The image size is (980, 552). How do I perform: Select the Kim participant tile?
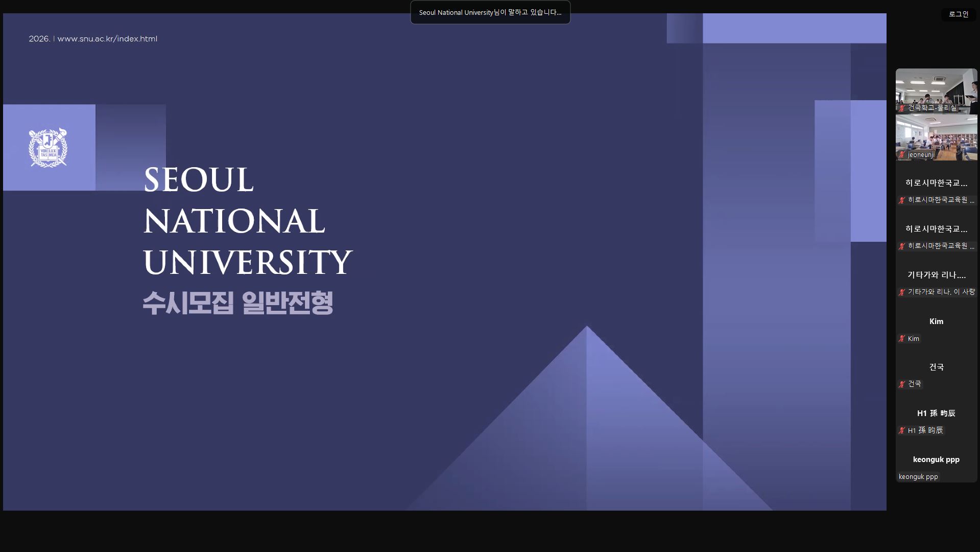click(x=936, y=321)
